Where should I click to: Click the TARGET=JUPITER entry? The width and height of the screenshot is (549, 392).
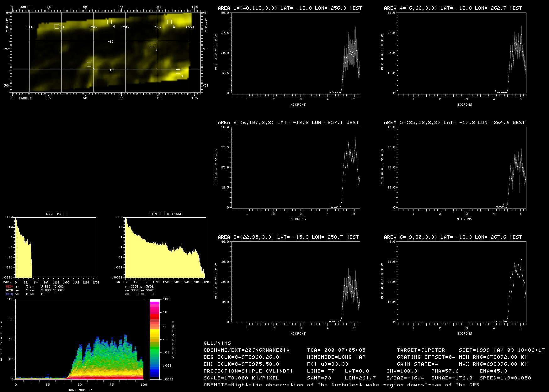[x=421, y=350]
